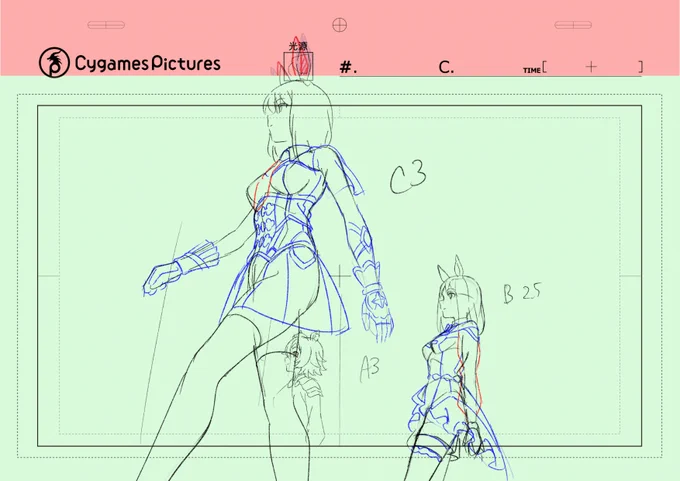Image resolution: width=680 pixels, height=481 pixels.
Task: Click the right peg slot mark
Action: click(573, 25)
